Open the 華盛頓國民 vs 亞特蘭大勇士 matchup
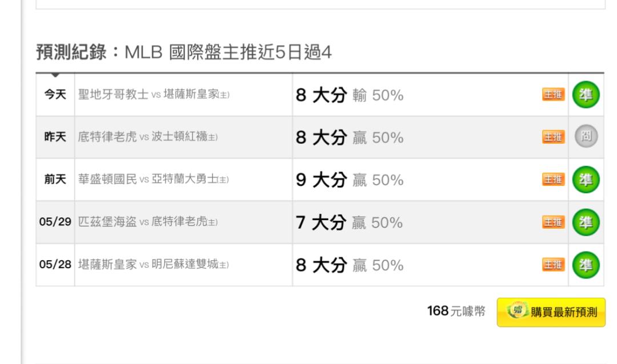The height and width of the screenshot is (364, 617). click(x=153, y=179)
